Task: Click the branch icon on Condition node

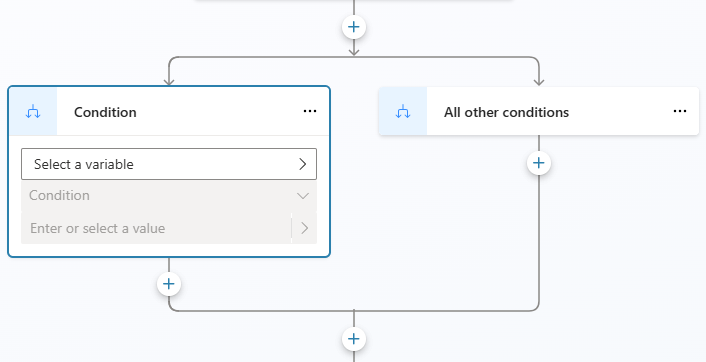Action: [33, 112]
